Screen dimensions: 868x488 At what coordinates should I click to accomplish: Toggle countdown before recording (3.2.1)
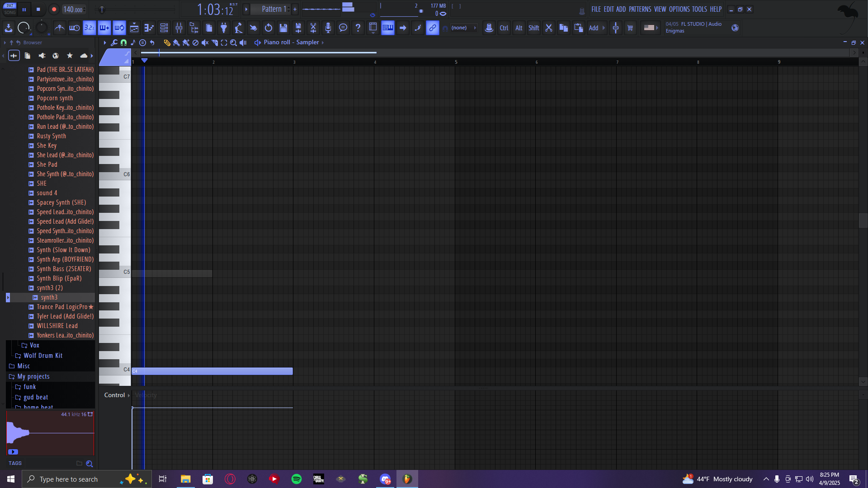(x=90, y=28)
